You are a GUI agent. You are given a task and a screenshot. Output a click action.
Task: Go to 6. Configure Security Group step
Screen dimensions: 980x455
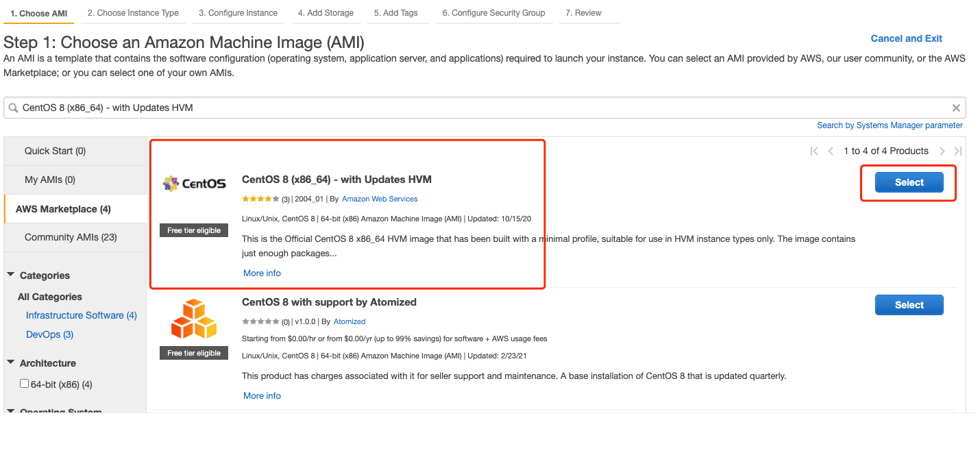[x=493, y=13]
